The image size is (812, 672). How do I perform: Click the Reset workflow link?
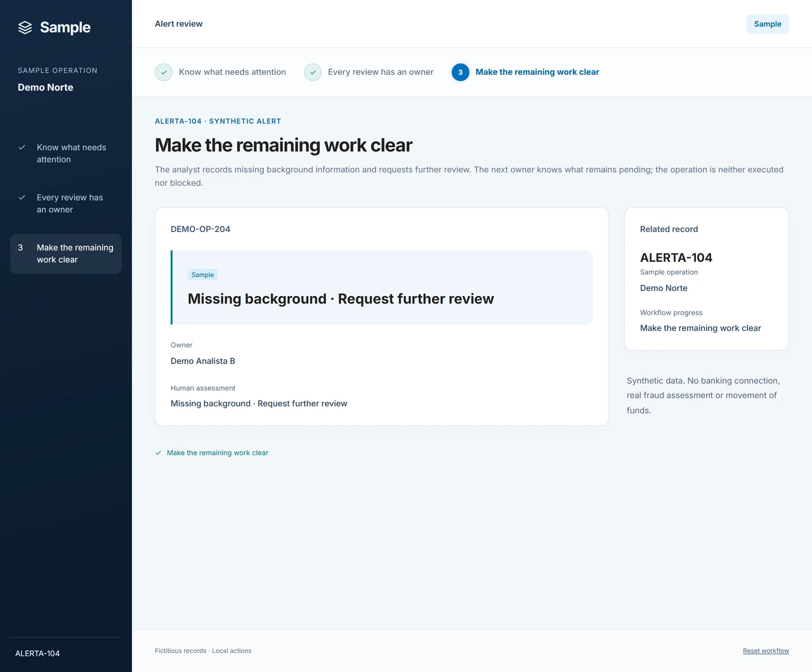coord(766,651)
